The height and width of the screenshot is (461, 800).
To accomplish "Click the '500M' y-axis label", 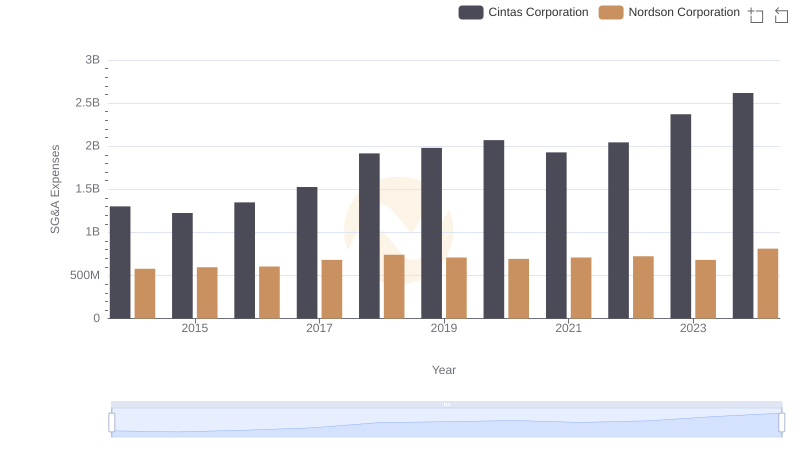I will point(85,275).
